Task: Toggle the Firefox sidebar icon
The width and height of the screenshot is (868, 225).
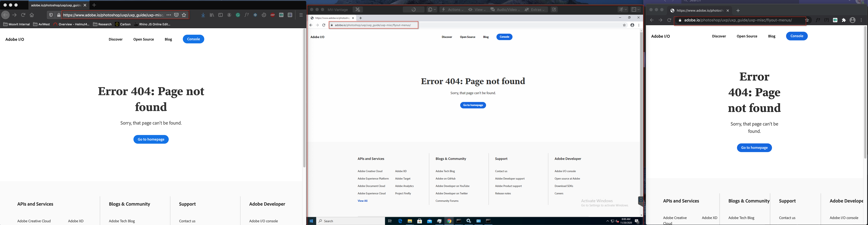Action: [220, 15]
